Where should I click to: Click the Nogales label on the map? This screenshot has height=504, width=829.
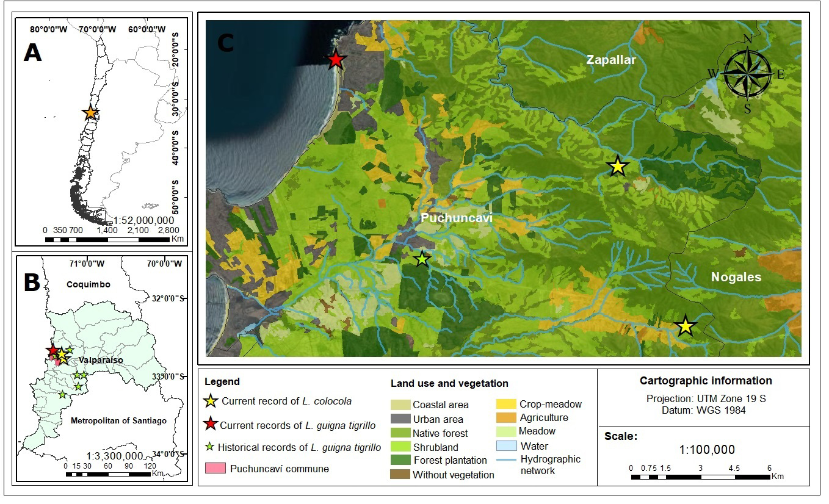736,277
